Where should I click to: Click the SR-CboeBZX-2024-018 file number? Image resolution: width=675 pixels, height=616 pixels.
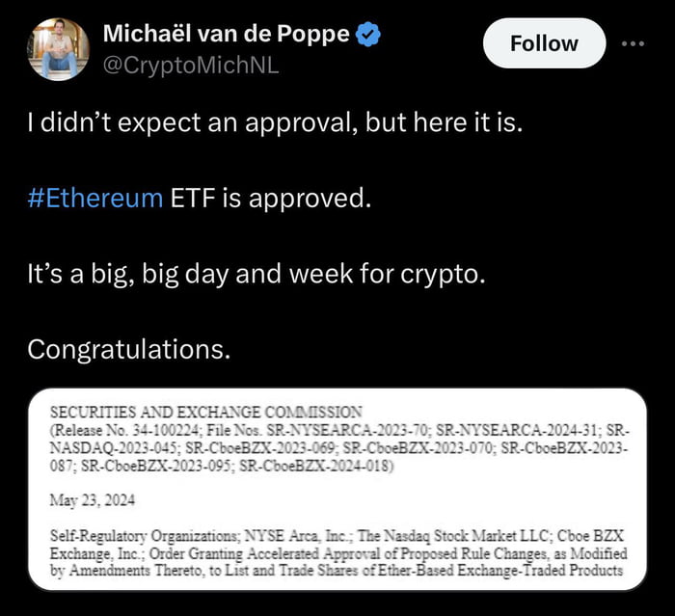316,466
